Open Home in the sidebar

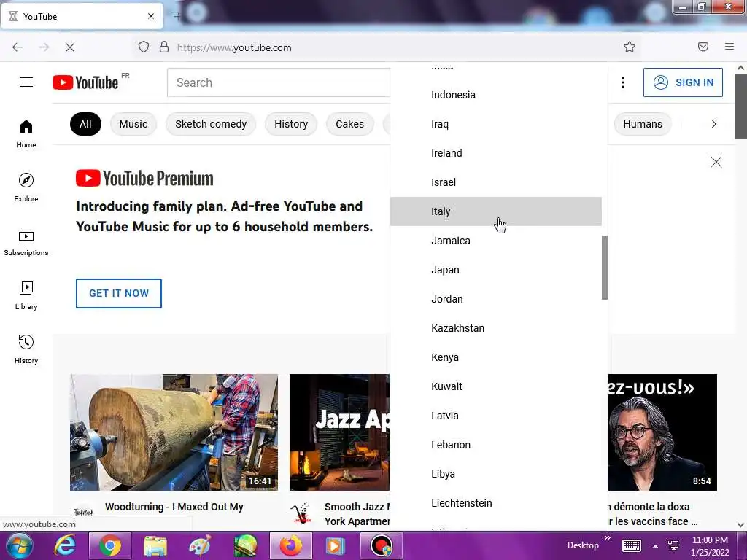pos(26,134)
